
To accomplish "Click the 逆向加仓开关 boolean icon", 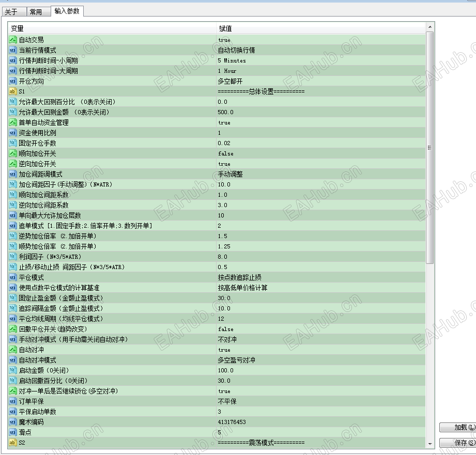I will (x=12, y=164).
